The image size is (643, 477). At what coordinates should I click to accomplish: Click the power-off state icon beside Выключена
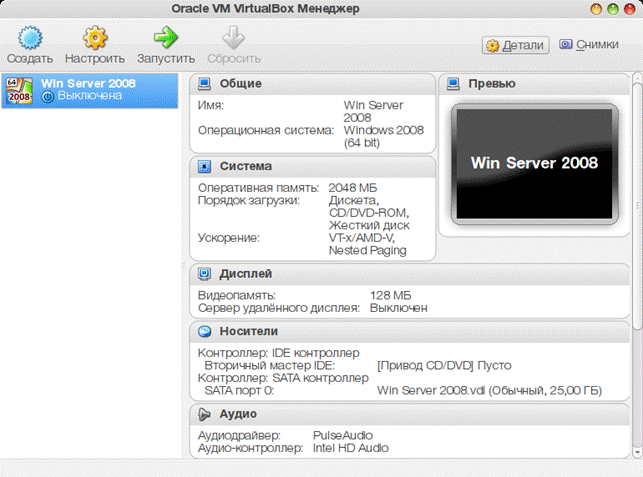pos(48,97)
